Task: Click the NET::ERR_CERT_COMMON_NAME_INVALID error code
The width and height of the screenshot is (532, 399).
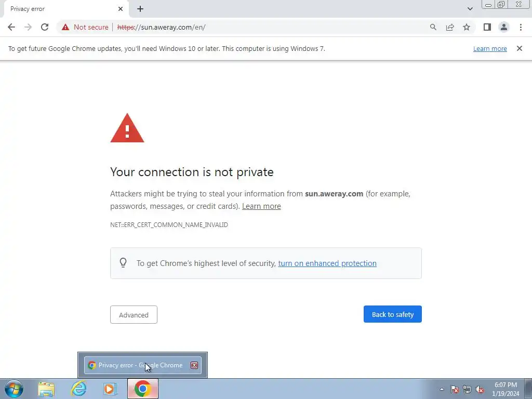Action: (169, 225)
